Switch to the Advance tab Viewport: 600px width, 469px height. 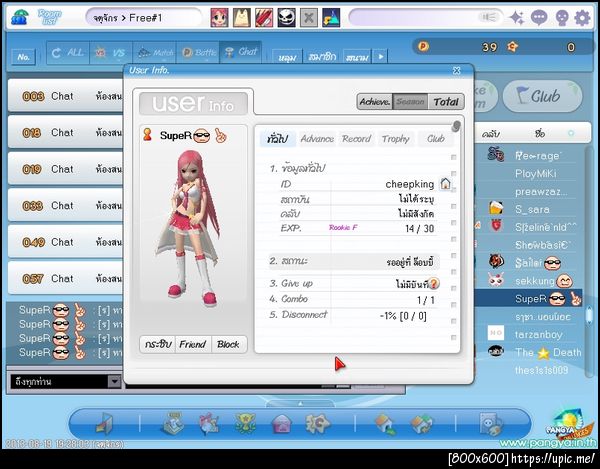(x=317, y=139)
